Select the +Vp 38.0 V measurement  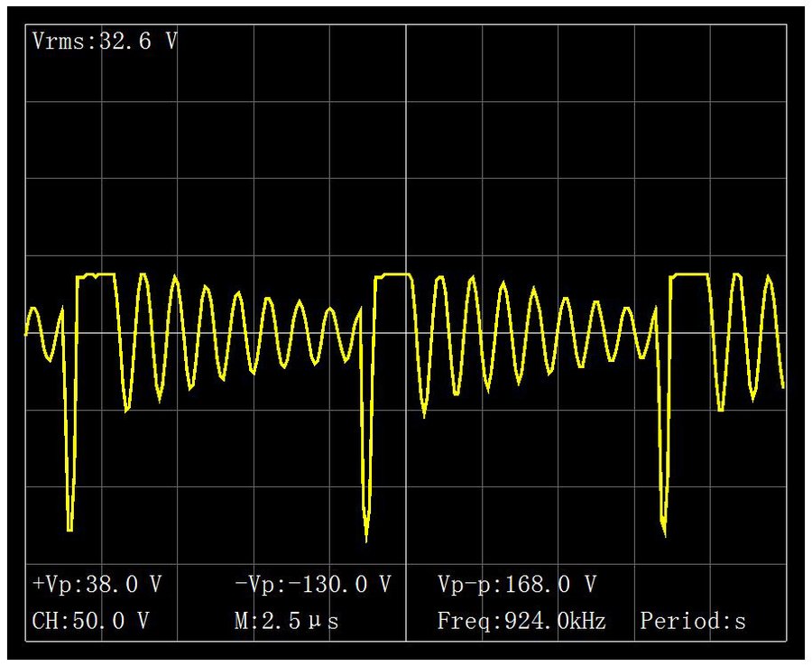coord(97,585)
